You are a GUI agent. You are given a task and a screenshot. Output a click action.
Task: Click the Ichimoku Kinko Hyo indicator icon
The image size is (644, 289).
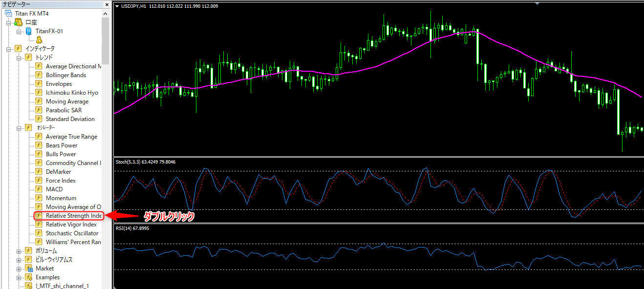[39, 93]
